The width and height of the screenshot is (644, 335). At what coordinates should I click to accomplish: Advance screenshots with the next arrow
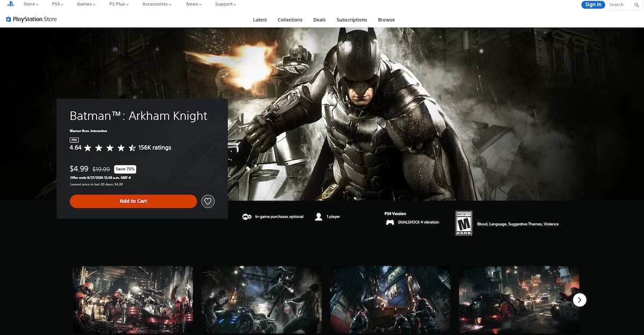coord(580,300)
